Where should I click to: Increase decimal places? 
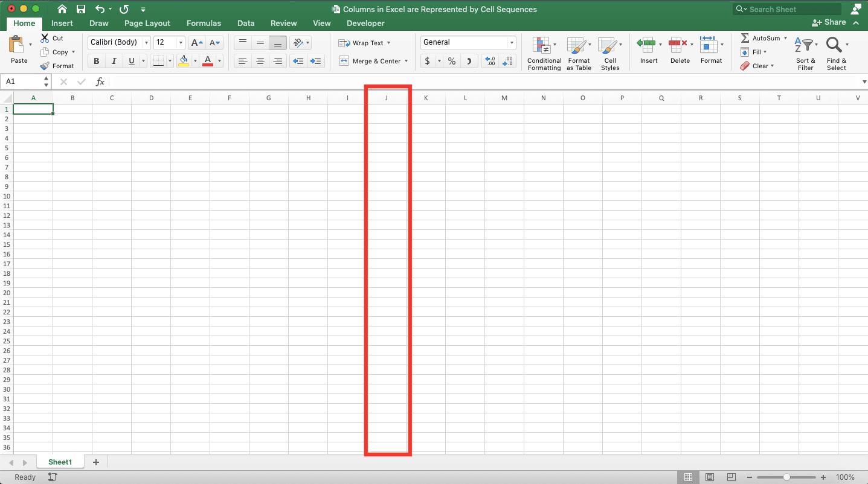(x=490, y=61)
